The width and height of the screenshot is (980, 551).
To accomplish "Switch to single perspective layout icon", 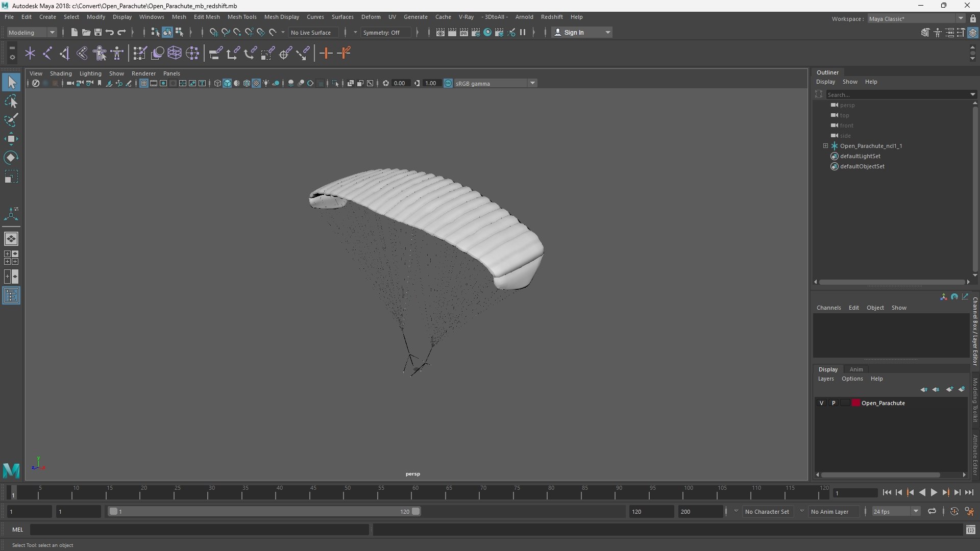I will pos(11,238).
